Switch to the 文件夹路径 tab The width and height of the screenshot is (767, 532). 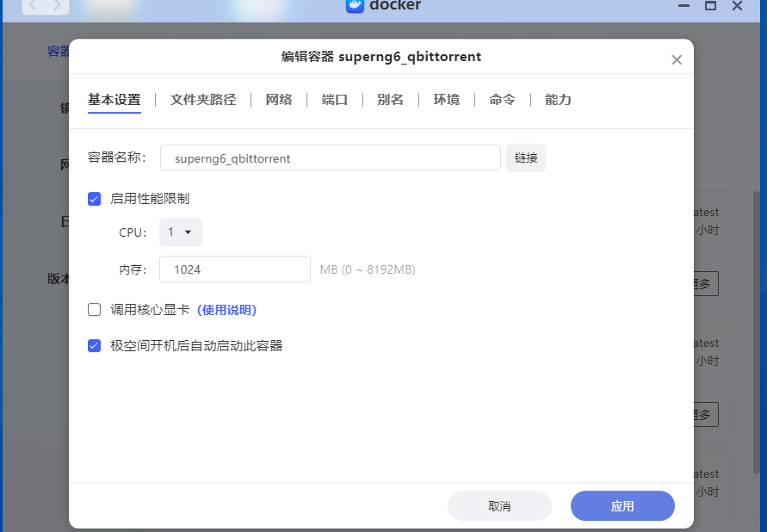(x=203, y=100)
